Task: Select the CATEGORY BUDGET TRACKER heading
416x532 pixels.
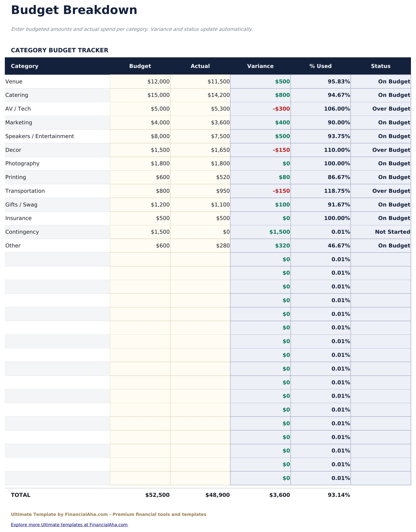Action: pos(60,50)
